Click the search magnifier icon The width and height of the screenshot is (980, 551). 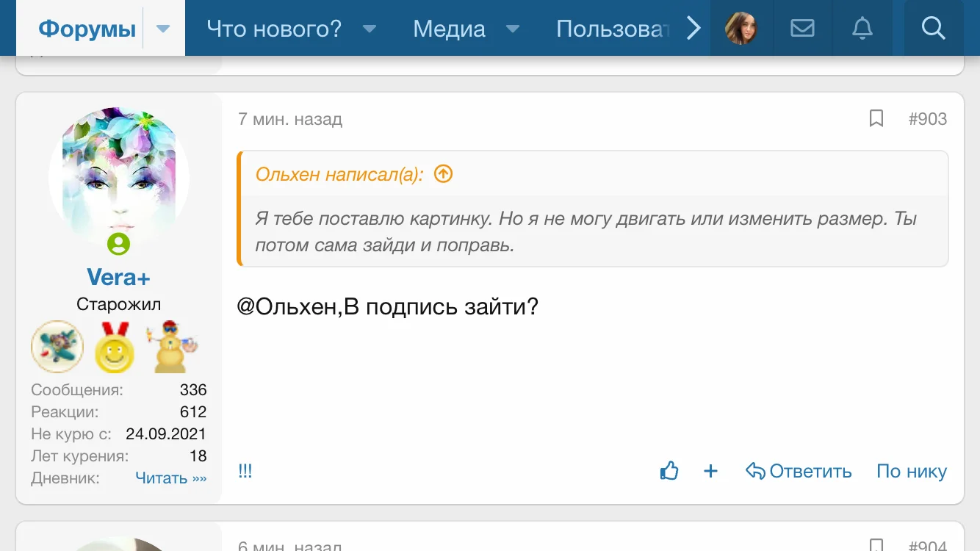[933, 28]
